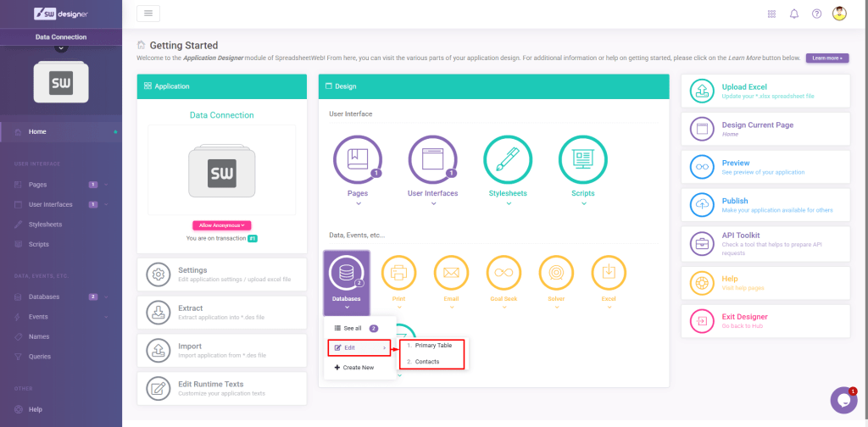Expand the chevron under Email
Image resolution: width=868 pixels, height=427 pixels.
[452, 307]
